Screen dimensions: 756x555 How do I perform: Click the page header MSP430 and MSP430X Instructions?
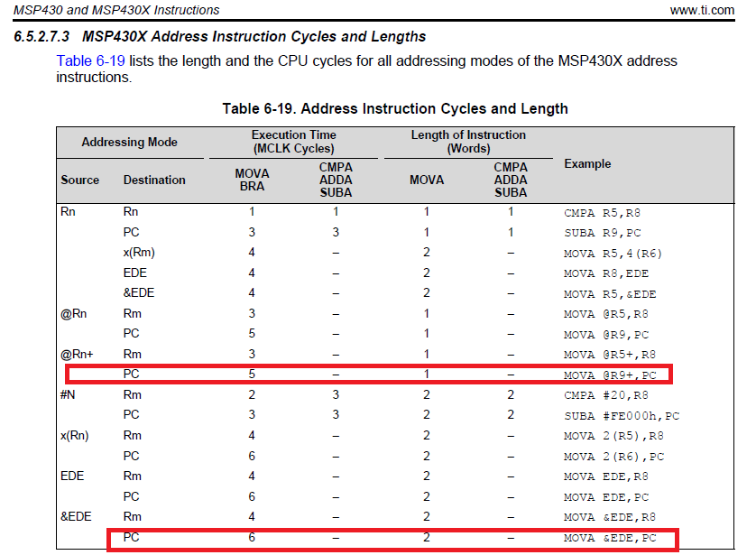coord(116,10)
